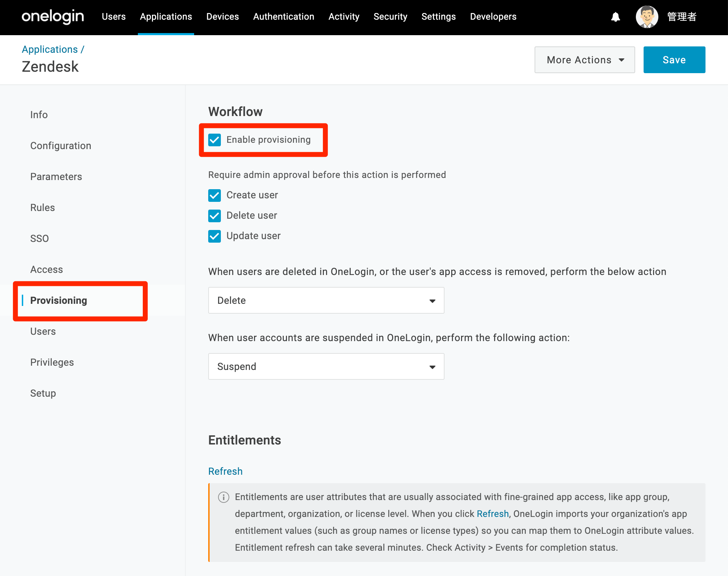The width and height of the screenshot is (728, 576).
Task: Click the 管理者 user name
Action: pyautogui.click(x=682, y=17)
